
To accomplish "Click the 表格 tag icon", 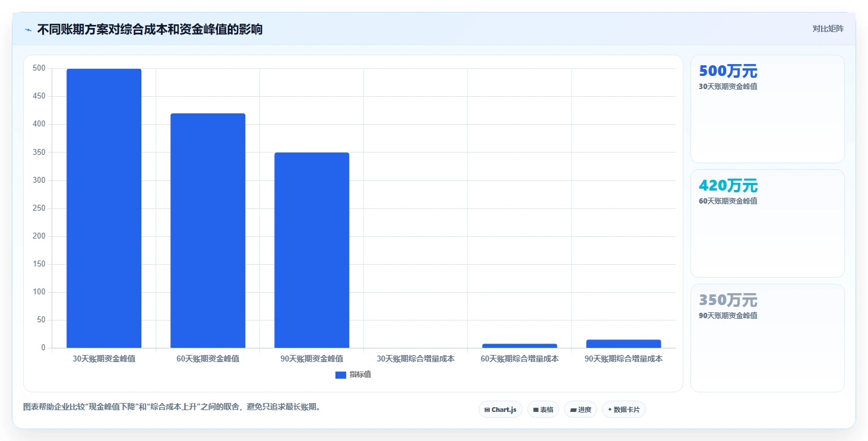I will click(536, 410).
